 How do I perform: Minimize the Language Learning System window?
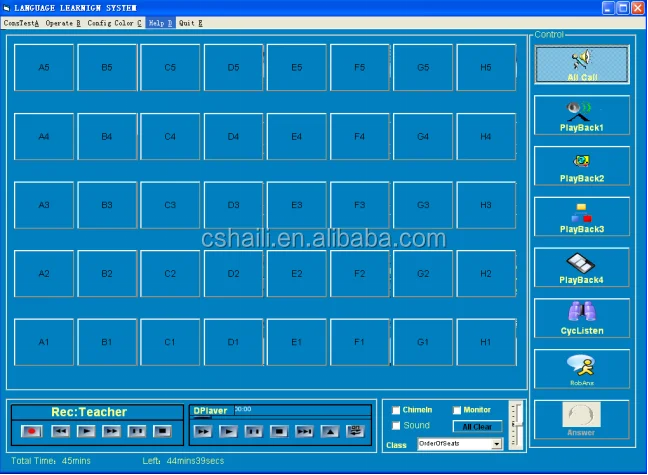coord(608,8)
